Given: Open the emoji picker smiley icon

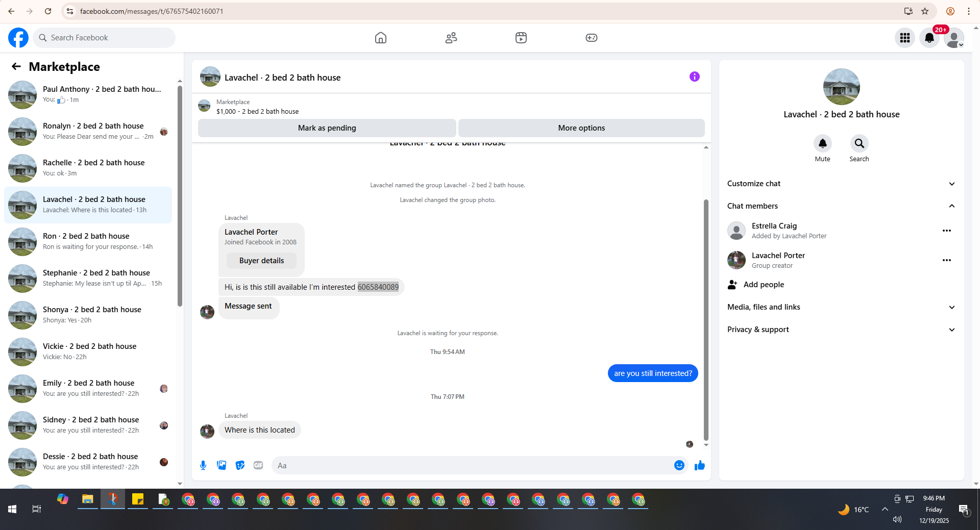Looking at the screenshot, I should [679, 465].
